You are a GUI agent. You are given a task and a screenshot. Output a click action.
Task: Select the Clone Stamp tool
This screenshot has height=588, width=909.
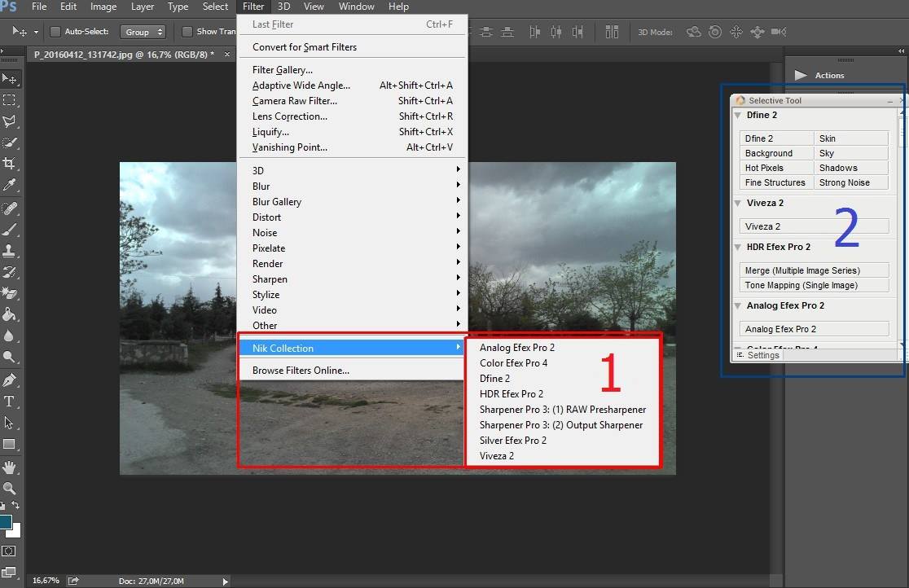click(x=10, y=251)
